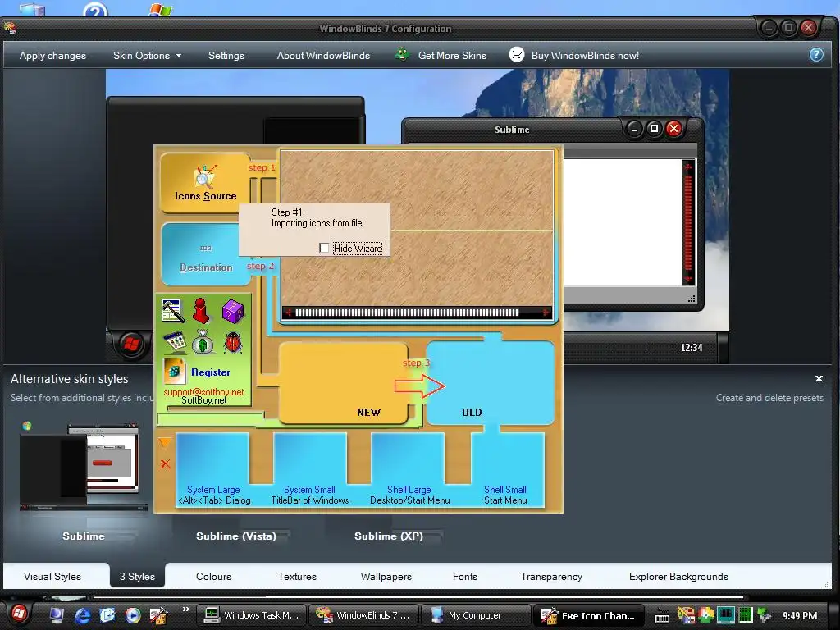This screenshot has height=630, width=840.
Task: Select the Sublime skin thumbnail
Action: [83, 467]
